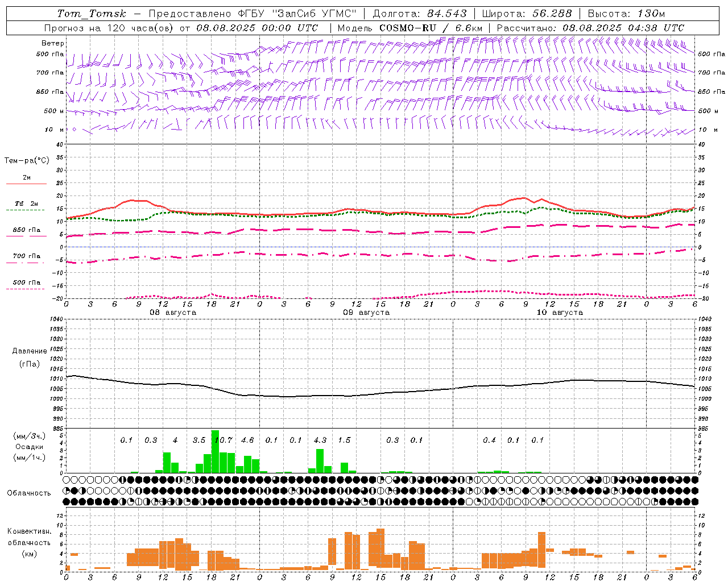Screen dimensions: 728x582
Task: Click the 'Td 2м' dew point legend entry
Action: [x=26, y=203]
